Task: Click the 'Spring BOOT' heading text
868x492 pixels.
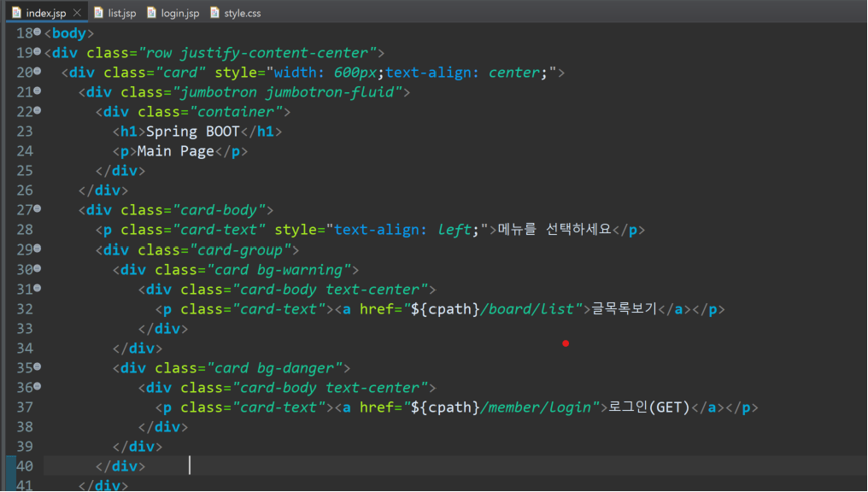Action: [x=192, y=132]
